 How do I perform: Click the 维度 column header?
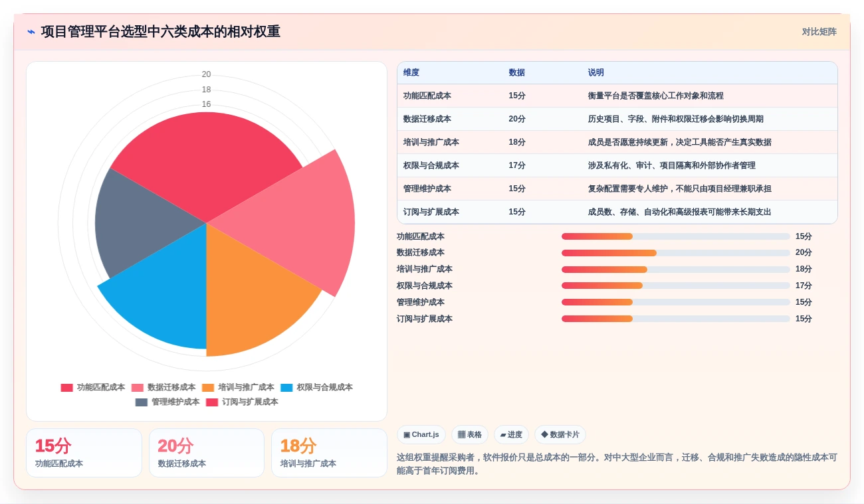pyautogui.click(x=411, y=73)
